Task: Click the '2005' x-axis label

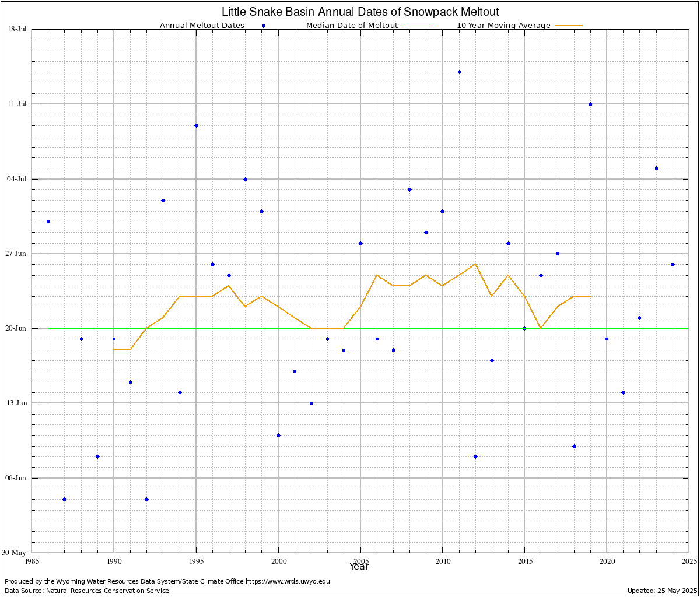Action: point(360,561)
